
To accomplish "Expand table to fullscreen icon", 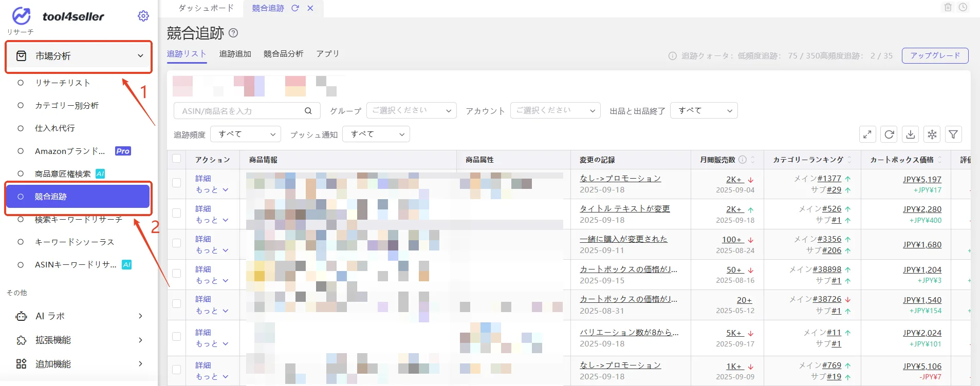I will click(867, 134).
